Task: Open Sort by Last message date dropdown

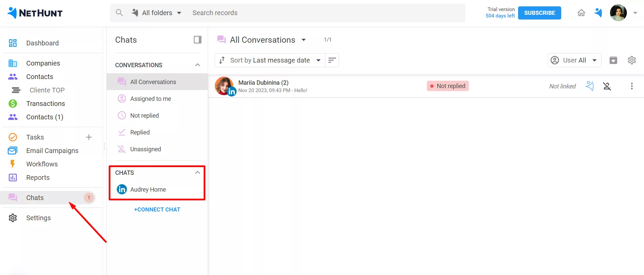Action: pos(270,60)
